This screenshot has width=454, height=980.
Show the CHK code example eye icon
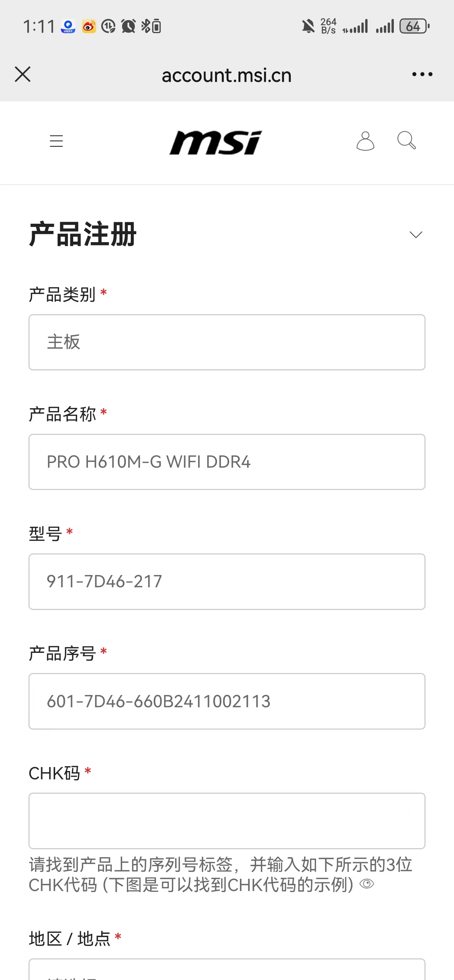(x=367, y=883)
